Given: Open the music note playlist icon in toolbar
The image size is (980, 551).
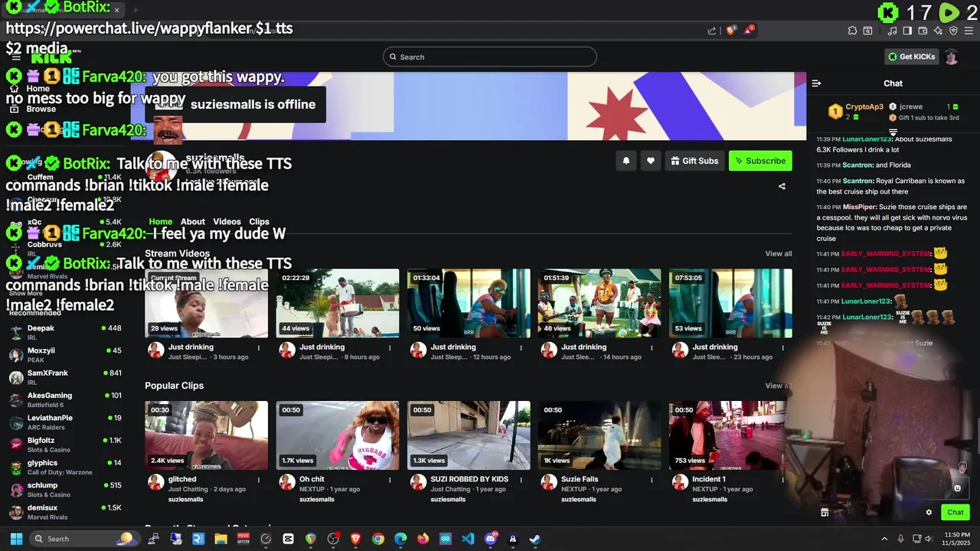Looking at the screenshot, I should coord(892,31).
